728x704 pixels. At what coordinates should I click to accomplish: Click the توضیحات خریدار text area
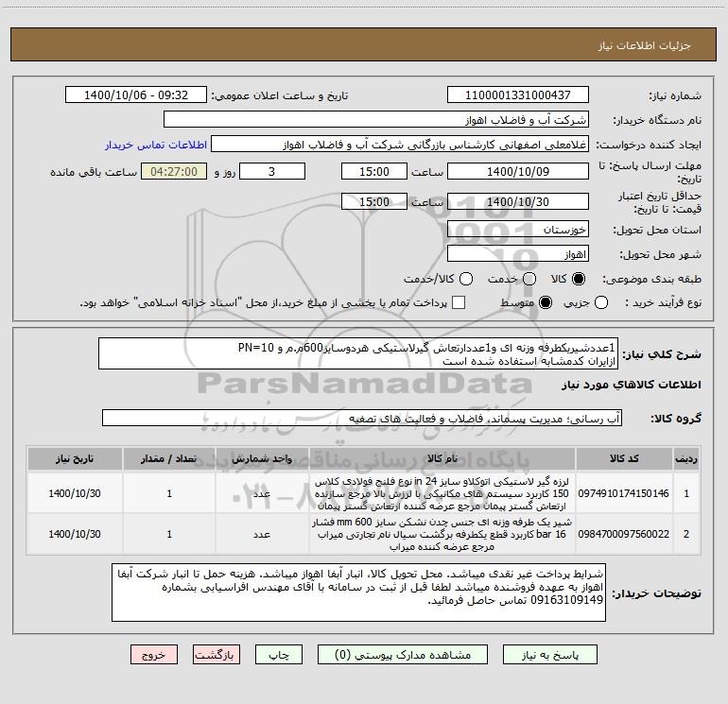pos(358,592)
